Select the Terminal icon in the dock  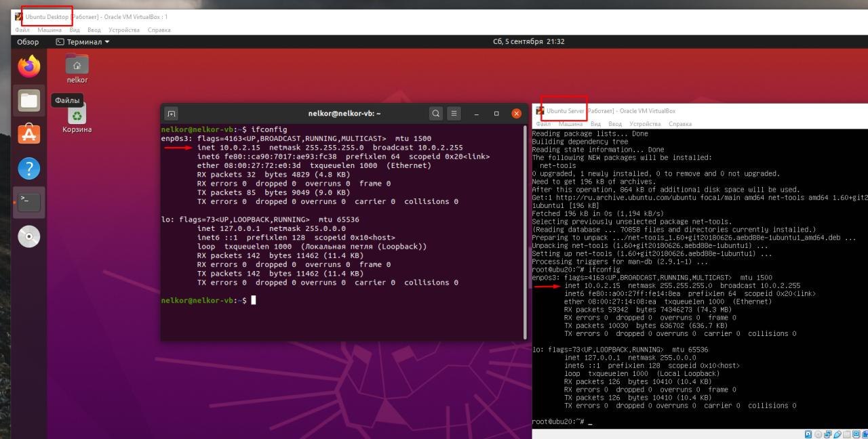[x=29, y=202]
